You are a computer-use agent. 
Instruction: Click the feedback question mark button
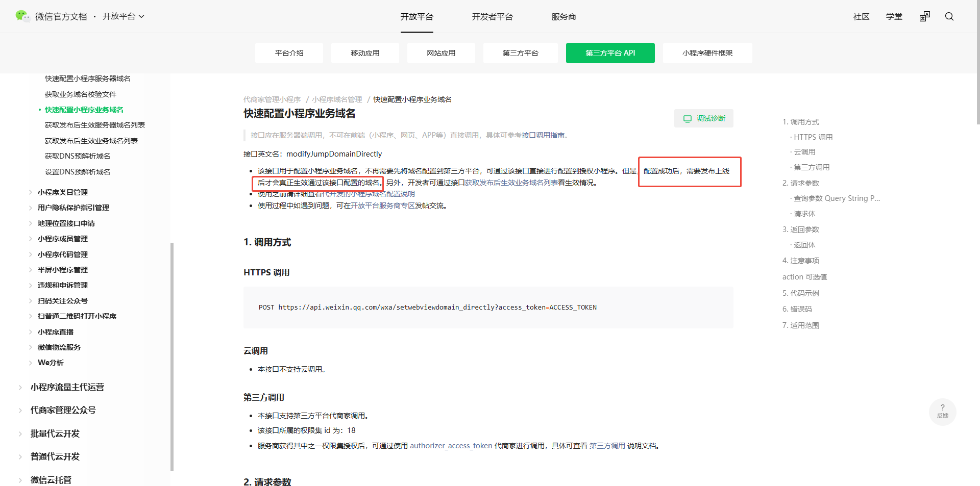click(x=942, y=411)
